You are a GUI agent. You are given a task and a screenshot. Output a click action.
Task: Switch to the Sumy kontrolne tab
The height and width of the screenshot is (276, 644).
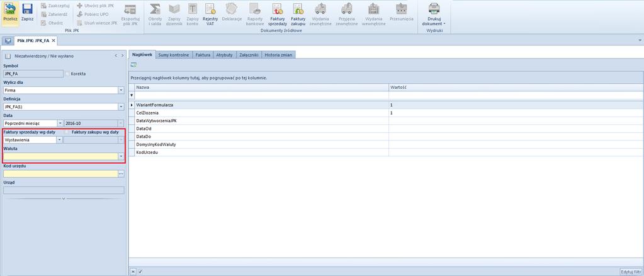pos(174,55)
